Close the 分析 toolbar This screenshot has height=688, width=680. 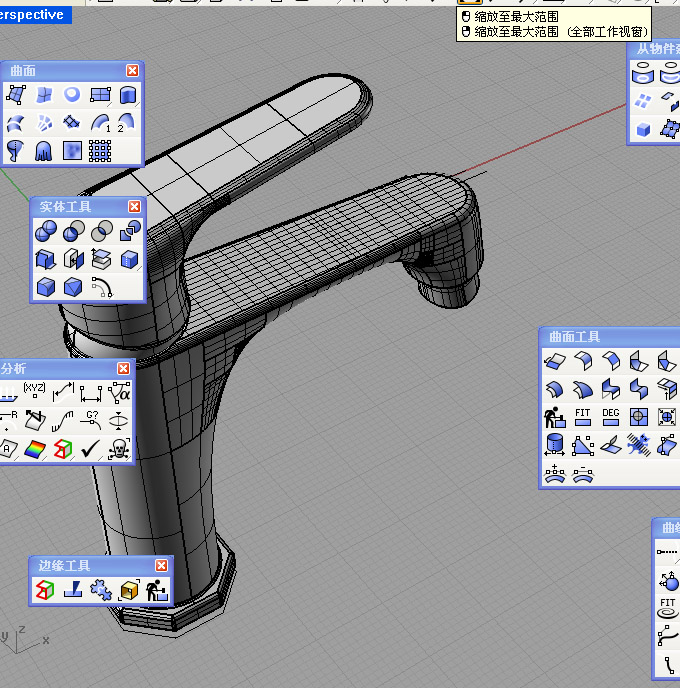coord(123,369)
